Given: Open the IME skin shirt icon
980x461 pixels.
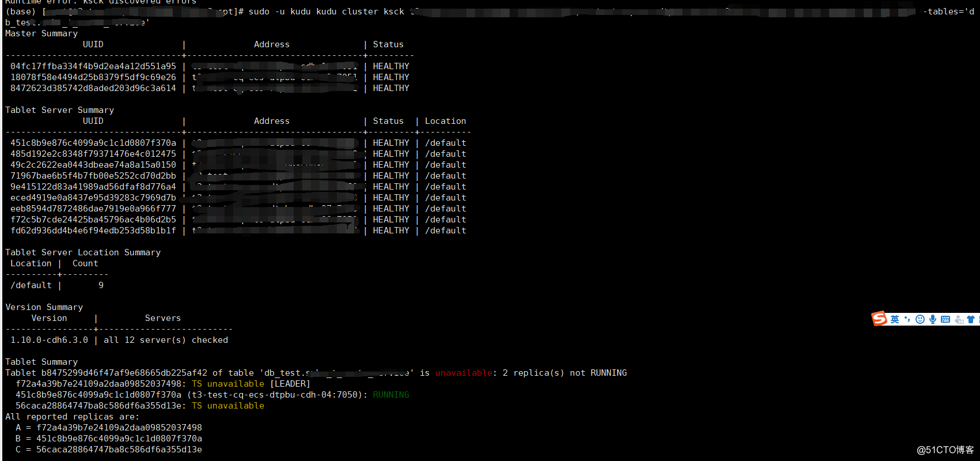Looking at the screenshot, I should coord(971,319).
